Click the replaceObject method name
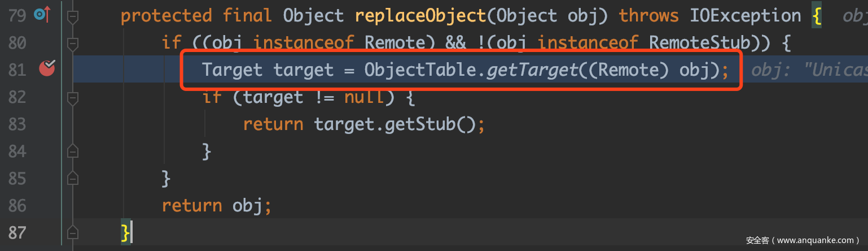Image resolution: width=868 pixels, height=251 pixels. (419, 16)
